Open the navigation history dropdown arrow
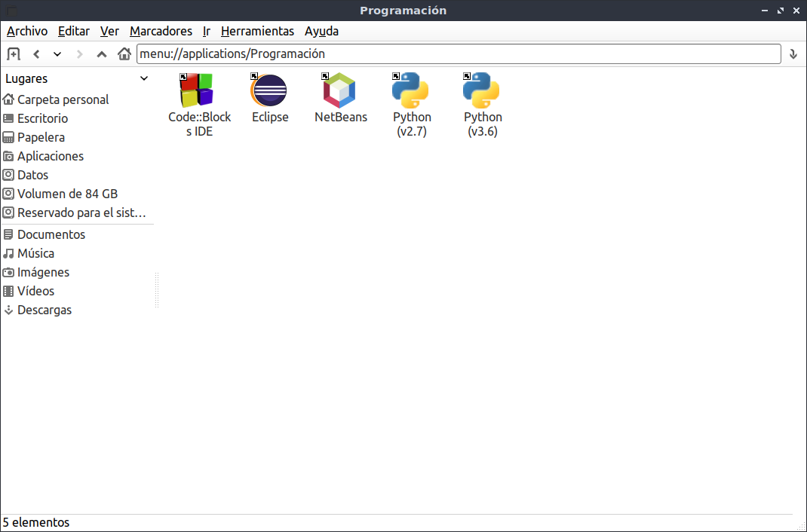This screenshot has width=807, height=532. (x=57, y=54)
